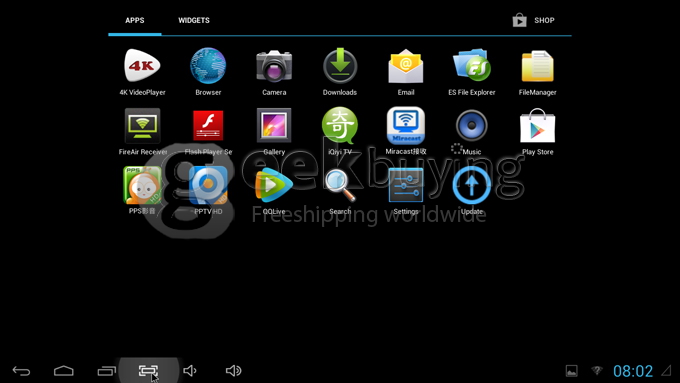Open the SHOP link
This screenshot has height=383, width=680.
point(534,20)
